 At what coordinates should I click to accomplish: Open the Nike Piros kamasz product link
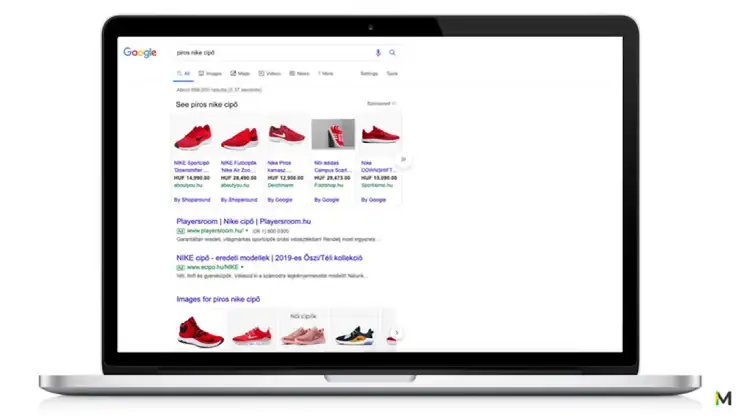click(x=279, y=166)
